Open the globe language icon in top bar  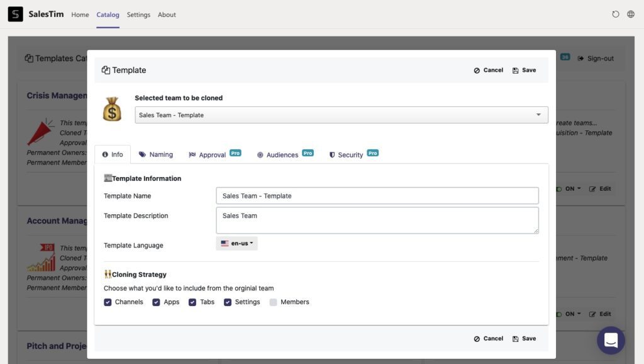point(631,14)
